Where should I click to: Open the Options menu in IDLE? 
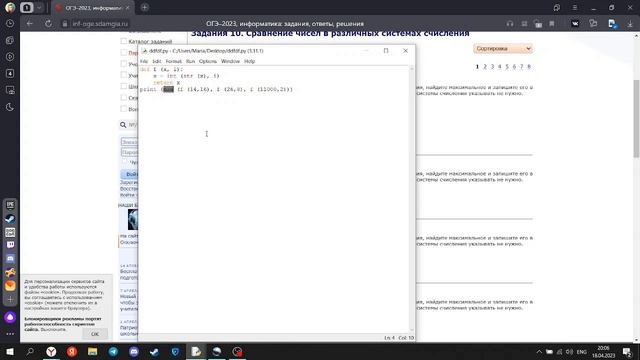pyautogui.click(x=208, y=61)
